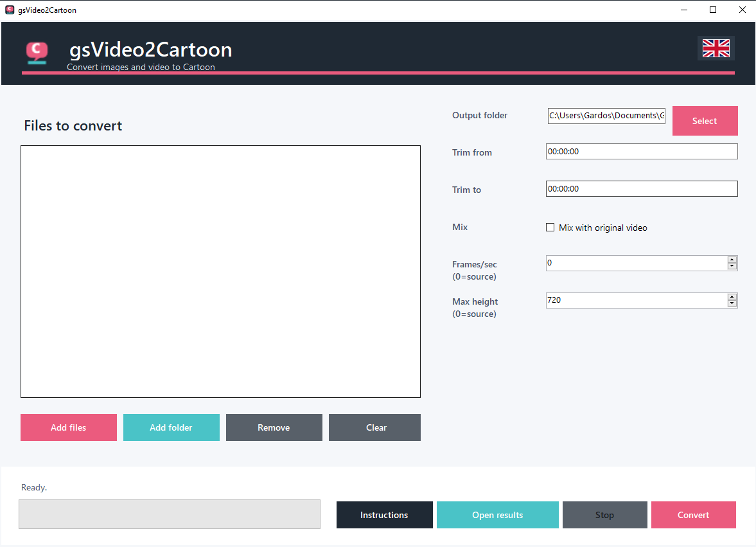This screenshot has width=756, height=547.
Task: Enable Mix with original video checkbox
Action: point(550,227)
